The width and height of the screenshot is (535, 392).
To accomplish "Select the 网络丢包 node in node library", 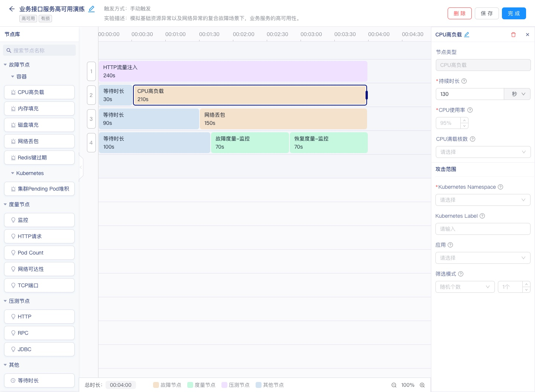I will [39, 141].
